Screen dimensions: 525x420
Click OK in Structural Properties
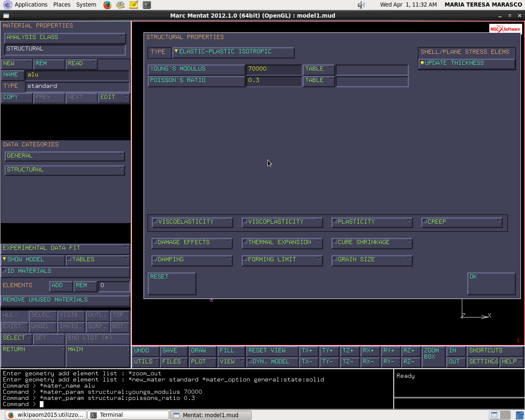point(491,284)
